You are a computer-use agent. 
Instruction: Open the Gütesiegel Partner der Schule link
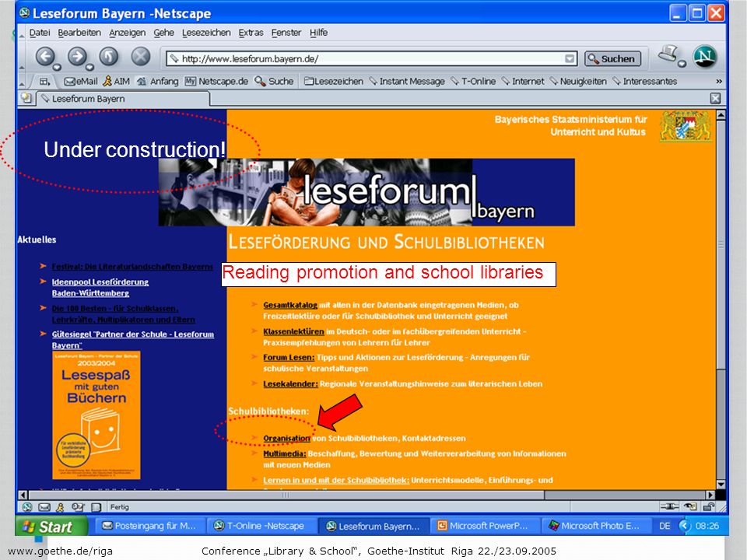(x=133, y=340)
